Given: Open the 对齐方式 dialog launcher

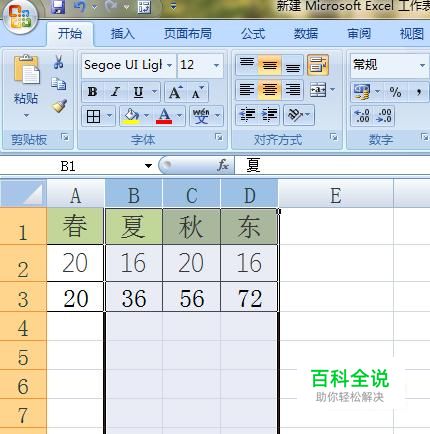Looking at the screenshot, I should click(x=333, y=137).
